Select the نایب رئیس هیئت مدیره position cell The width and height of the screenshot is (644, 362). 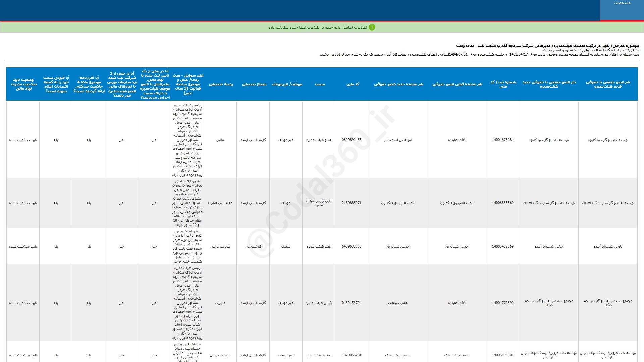[318, 203]
